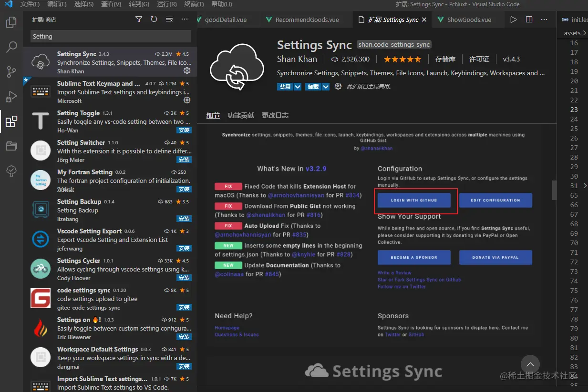Expand the 禁用 dropdown arrow
This screenshot has width=588, height=392.
[298, 87]
